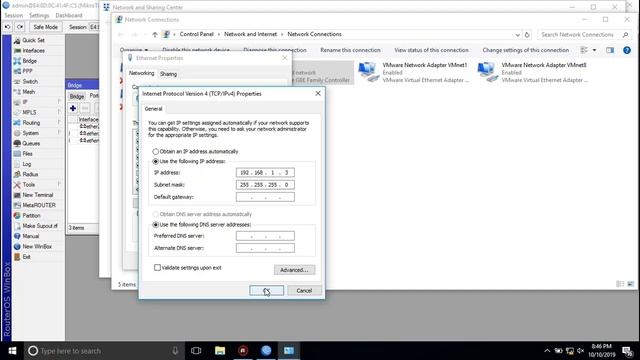Screen dimensions: 640x360
Task: Expand IP submenu in WinBox sidebar
Action: tap(59, 102)
